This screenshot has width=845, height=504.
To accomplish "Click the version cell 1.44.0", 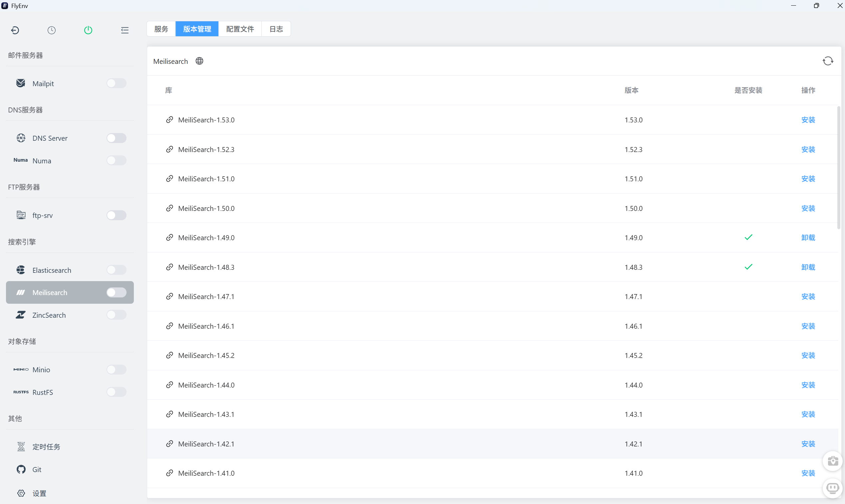I will coord(634,385).
